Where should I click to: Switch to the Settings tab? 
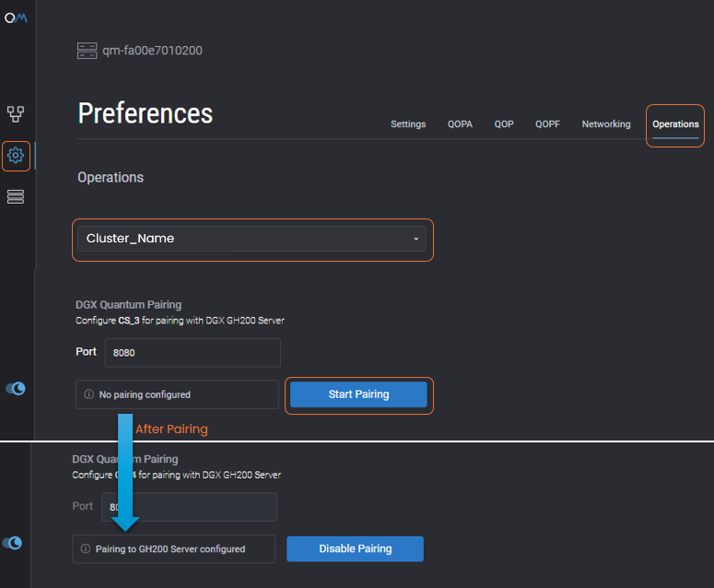[x=408, y=123]
